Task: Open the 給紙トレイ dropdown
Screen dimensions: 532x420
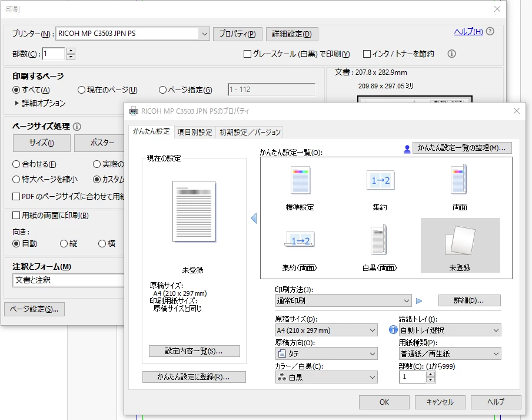Action: (x=450, y=330)
